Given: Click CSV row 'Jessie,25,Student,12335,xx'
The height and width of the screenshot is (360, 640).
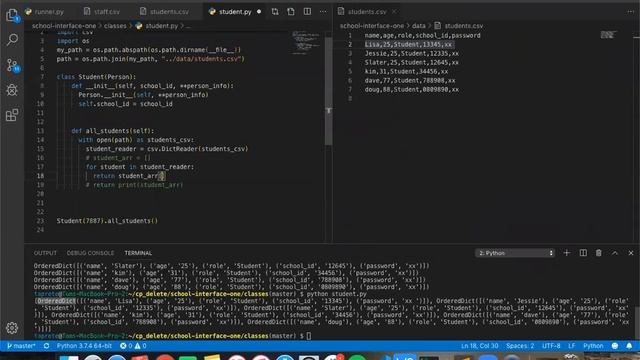Looking at the screenshot, I should (x=411, y=53).
